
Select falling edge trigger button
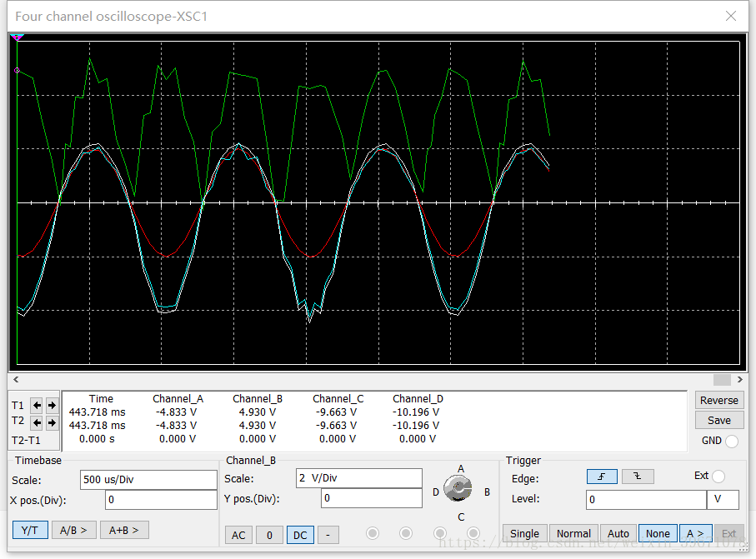click(x=638, y=477)
